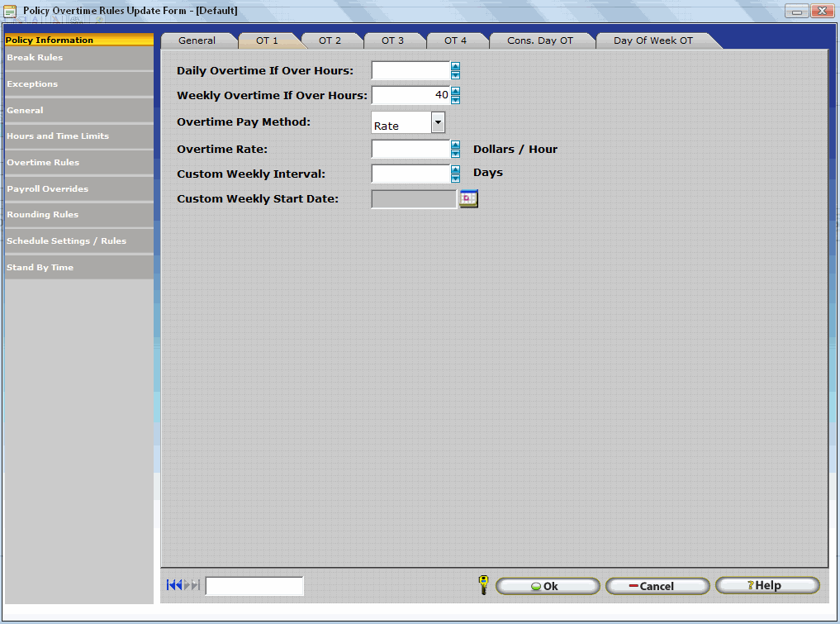The width and height of the screenshot is (840, 624).
Task: Click the record search box beside navigation arrows
Action: click(x=254, y=586)
